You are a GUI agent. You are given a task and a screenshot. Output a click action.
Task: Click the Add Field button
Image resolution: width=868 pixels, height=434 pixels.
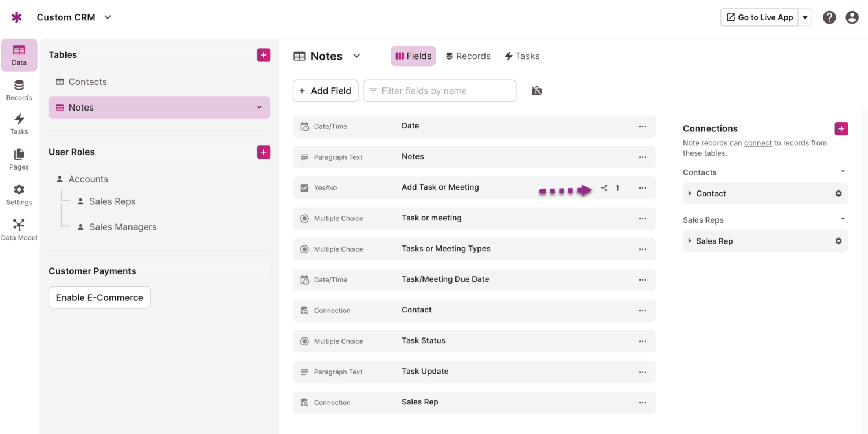pos(325,91)
